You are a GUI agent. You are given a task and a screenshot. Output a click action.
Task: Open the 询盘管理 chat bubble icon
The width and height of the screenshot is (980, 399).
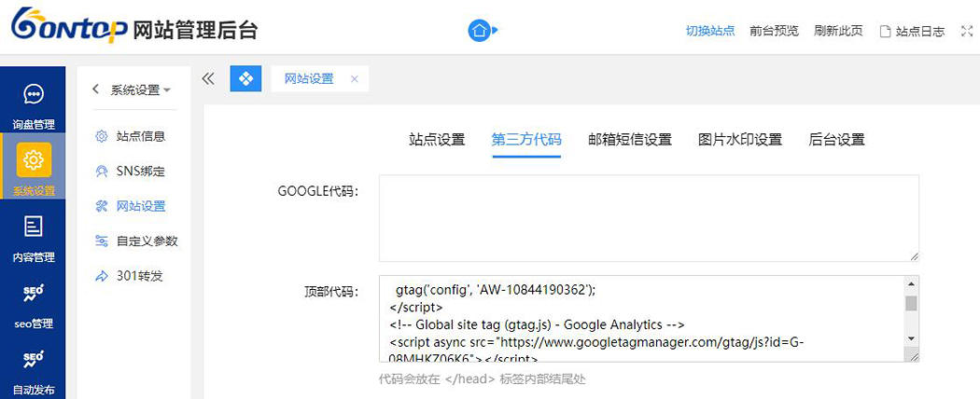pyautogui.click(x=34, y=94)
